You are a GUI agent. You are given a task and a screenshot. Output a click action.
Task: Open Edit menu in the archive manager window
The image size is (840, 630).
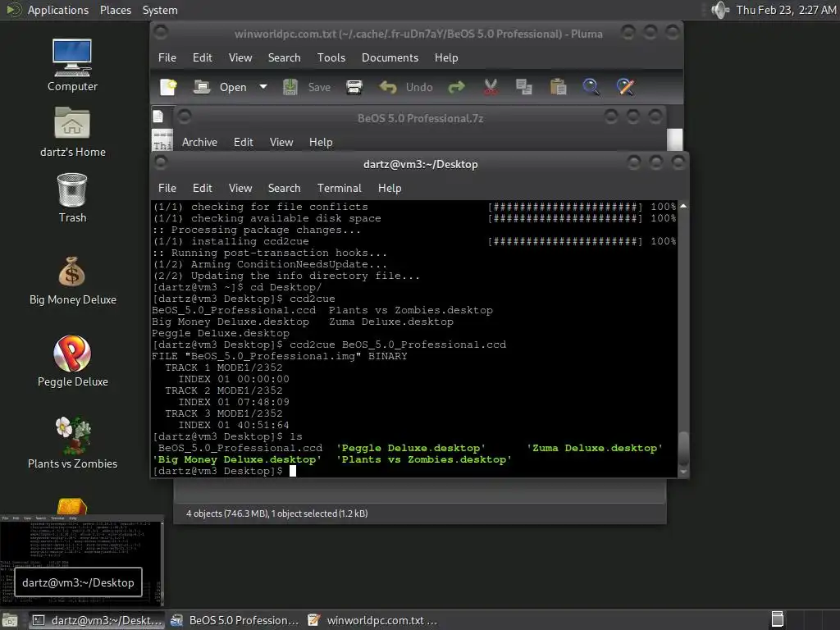click(243, 142)
